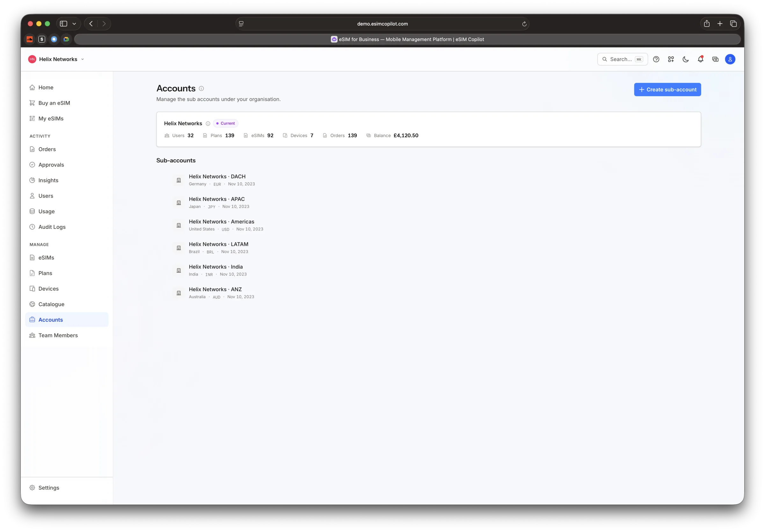Click Safari forward navigation arrow
This screenshot has height=532, width=765.
104,24
